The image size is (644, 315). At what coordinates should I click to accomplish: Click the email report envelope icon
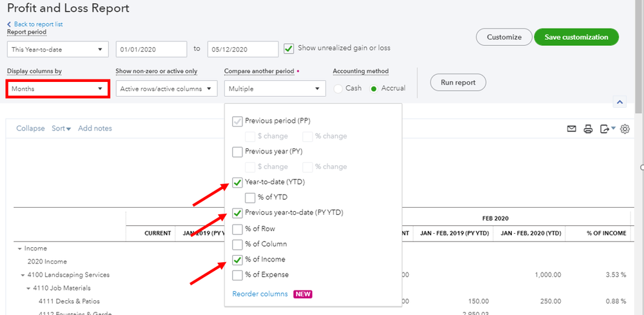(571, 129)
